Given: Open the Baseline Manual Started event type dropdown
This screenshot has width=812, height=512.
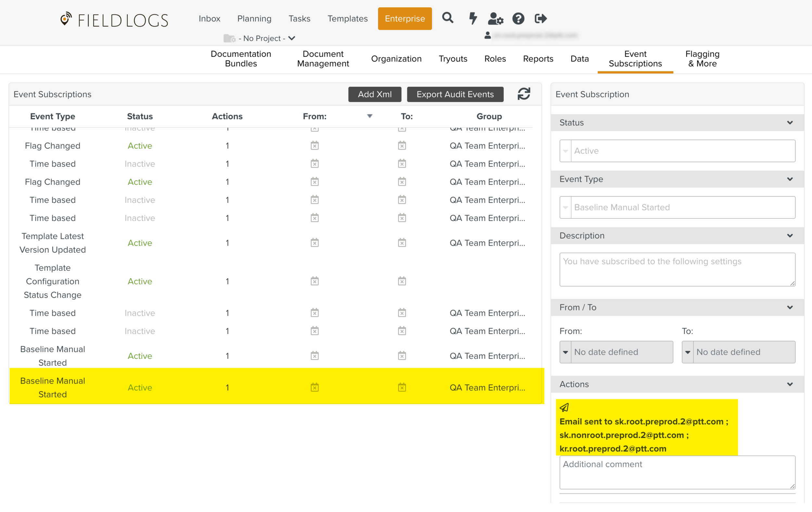Looking at the screenshot, I should [x=677, y=207].
